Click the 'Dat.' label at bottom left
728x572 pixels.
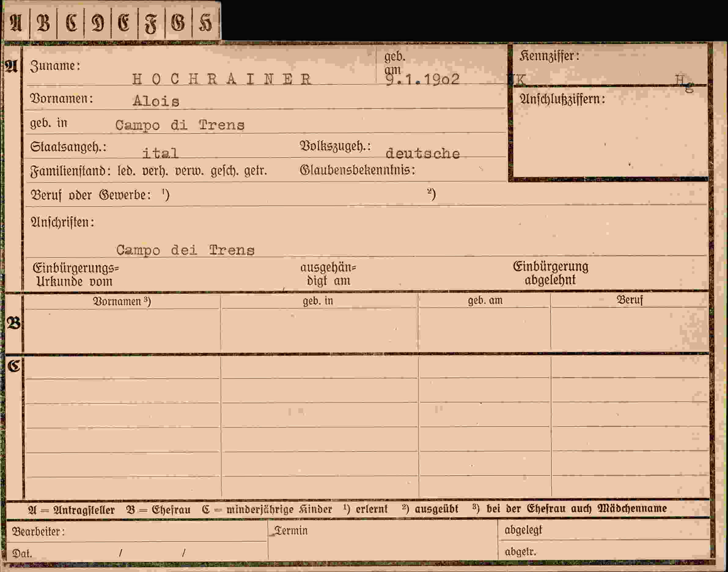(x=22, y=554)
